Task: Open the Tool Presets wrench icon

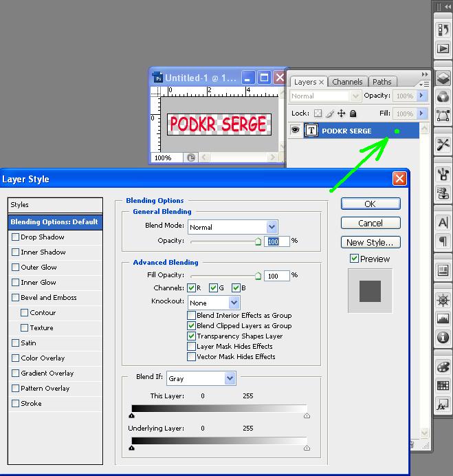Action: click(x=443, y=144)
